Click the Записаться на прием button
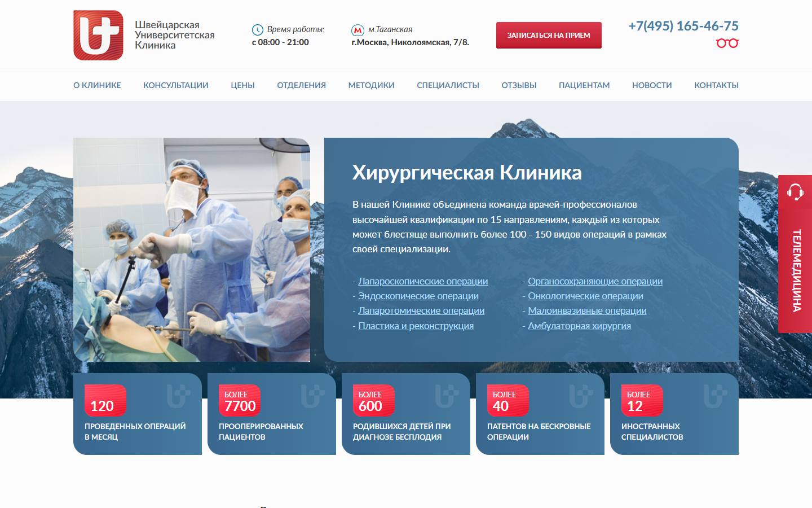This screenshot has width=812, height=508. pyautogui.click(x=549, y=35)
